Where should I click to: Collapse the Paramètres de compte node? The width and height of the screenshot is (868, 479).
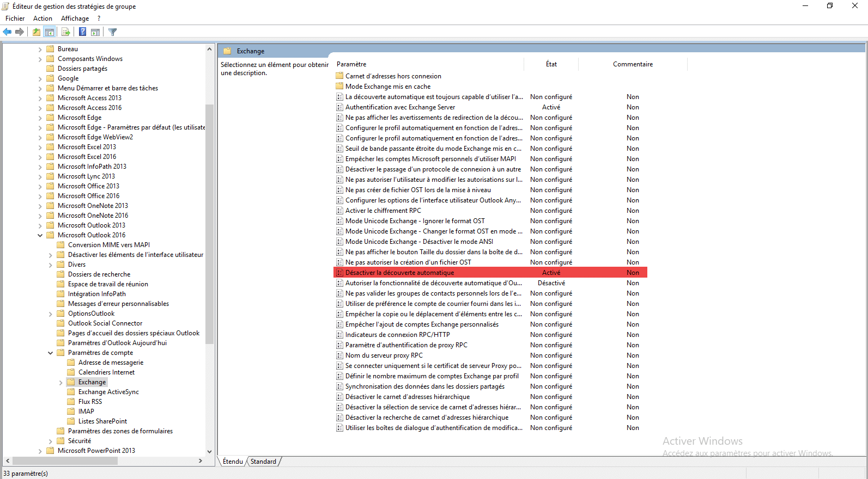click(50, 353)
